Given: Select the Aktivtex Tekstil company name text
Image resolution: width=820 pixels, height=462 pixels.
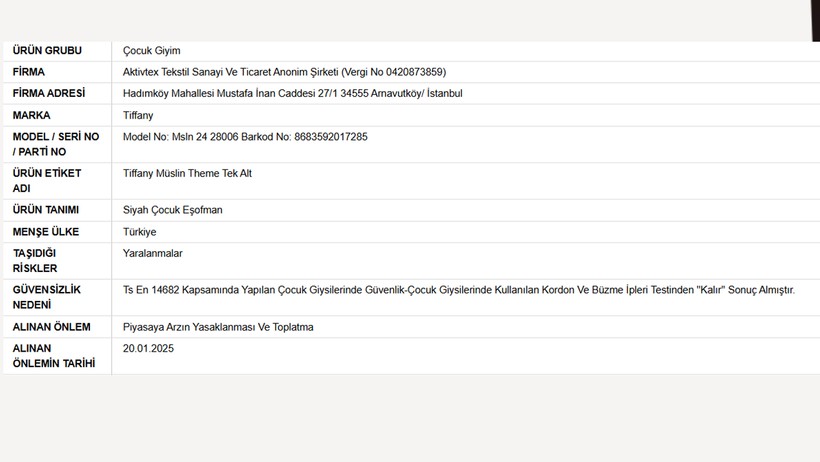Looking at the screenshot, I should [x=284, y=72].
